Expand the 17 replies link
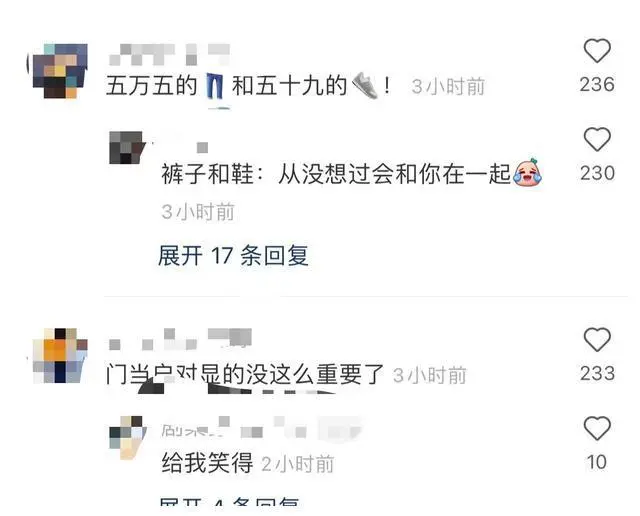This screenshot has width=640, height=516. 233,256
